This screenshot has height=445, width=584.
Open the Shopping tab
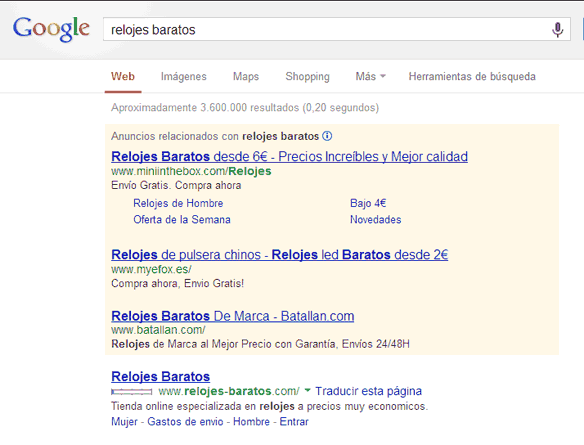pos(307,76)
